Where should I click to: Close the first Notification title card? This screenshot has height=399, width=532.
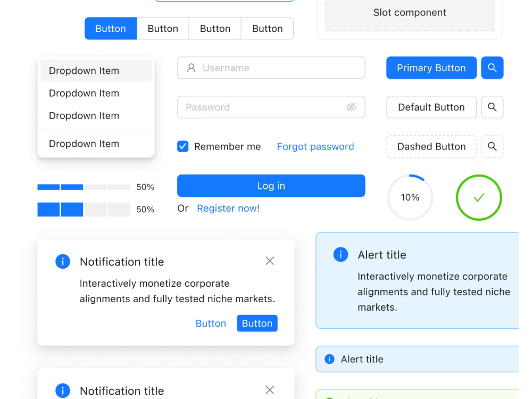click(270, 261)
